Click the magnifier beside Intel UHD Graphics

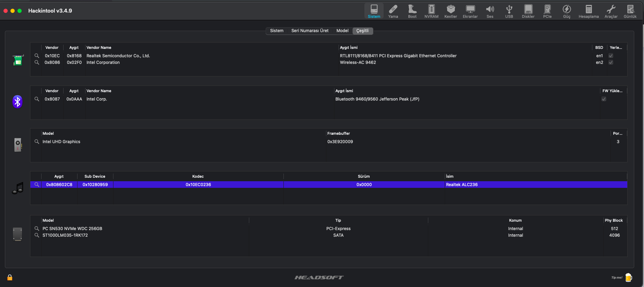[37, 142]
